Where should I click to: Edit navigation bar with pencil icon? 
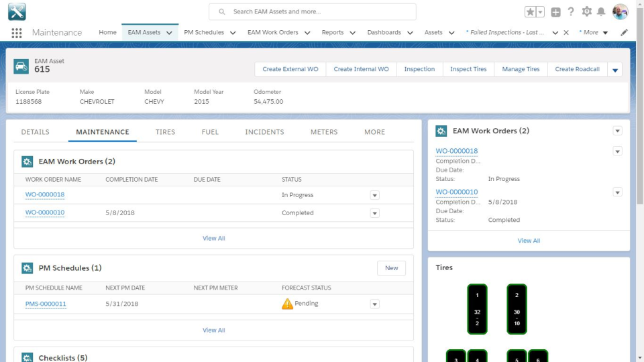point(624,32)
